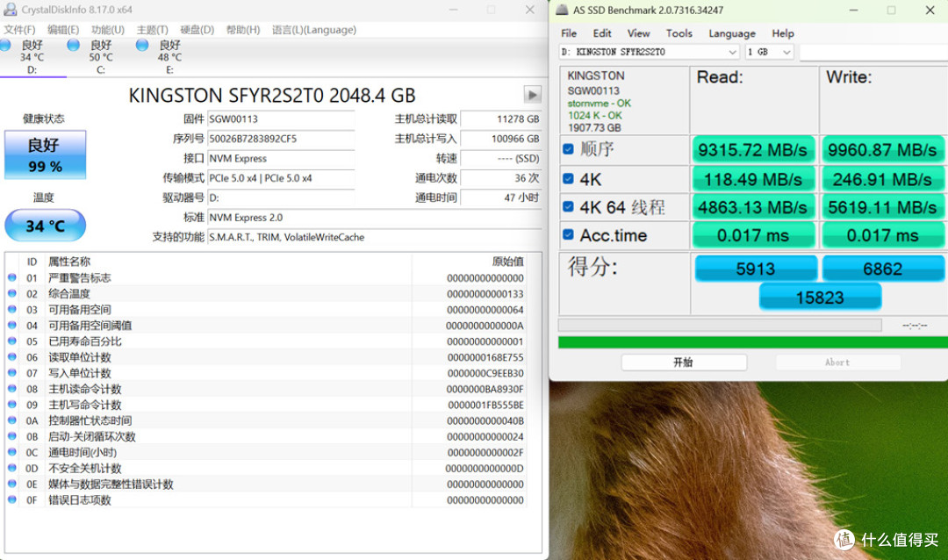Click the 良好 99 % health status button
Image resolution: width=948 pixels, height=560 pixels.
(x=46, y=154)
